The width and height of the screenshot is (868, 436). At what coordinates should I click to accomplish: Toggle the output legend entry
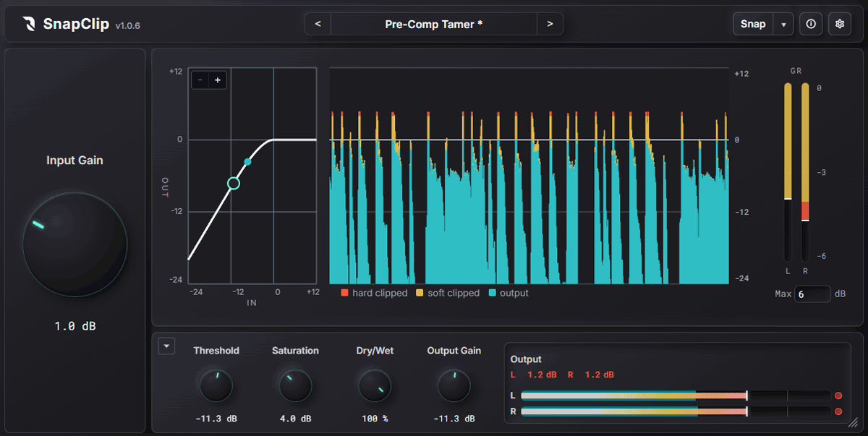coord(509,293)
